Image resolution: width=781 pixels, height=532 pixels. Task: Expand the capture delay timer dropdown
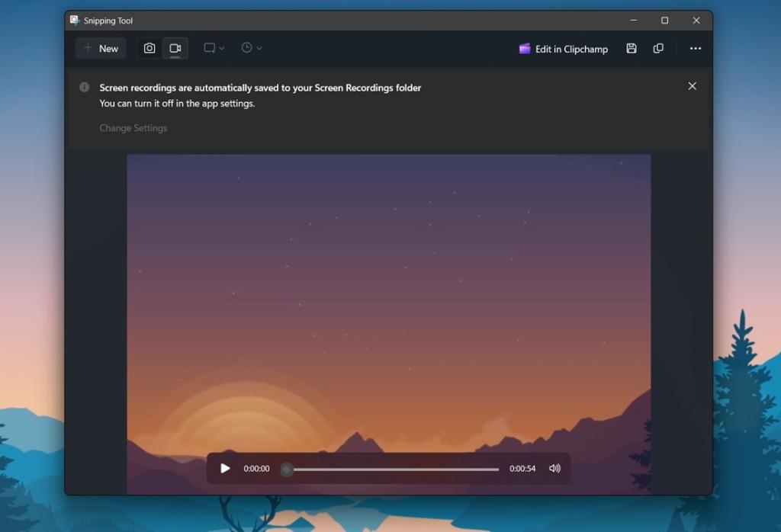(x=252, y=47)
